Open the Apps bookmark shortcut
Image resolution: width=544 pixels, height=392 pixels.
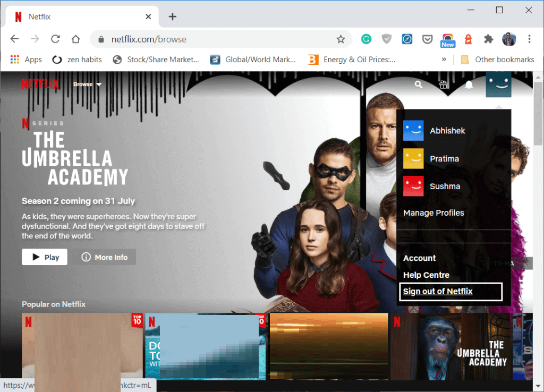point(27,59)
